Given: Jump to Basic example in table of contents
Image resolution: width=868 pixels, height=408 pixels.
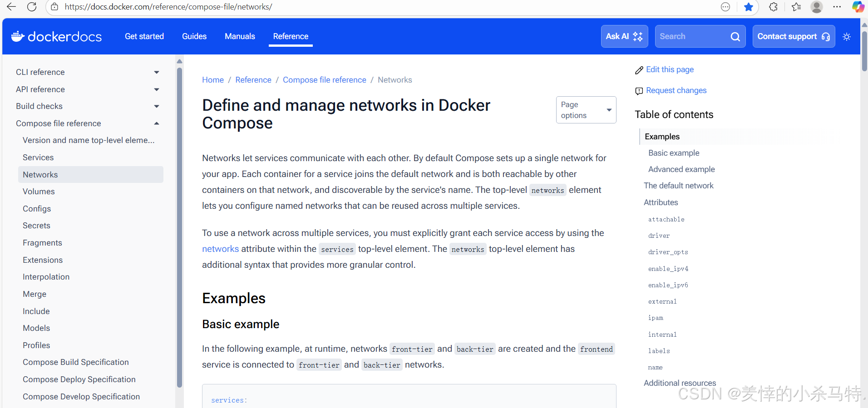Looking at the screenshot, I should [674, 153].
